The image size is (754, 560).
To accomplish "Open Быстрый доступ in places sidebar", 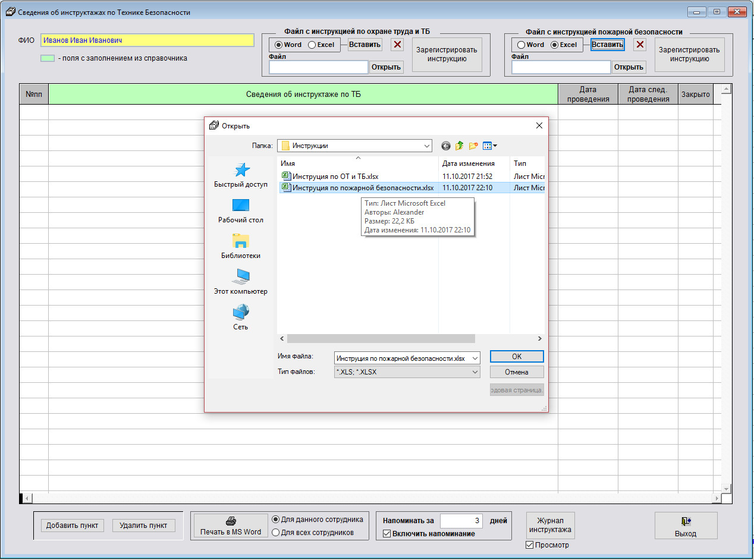I will tap(241, 175).
